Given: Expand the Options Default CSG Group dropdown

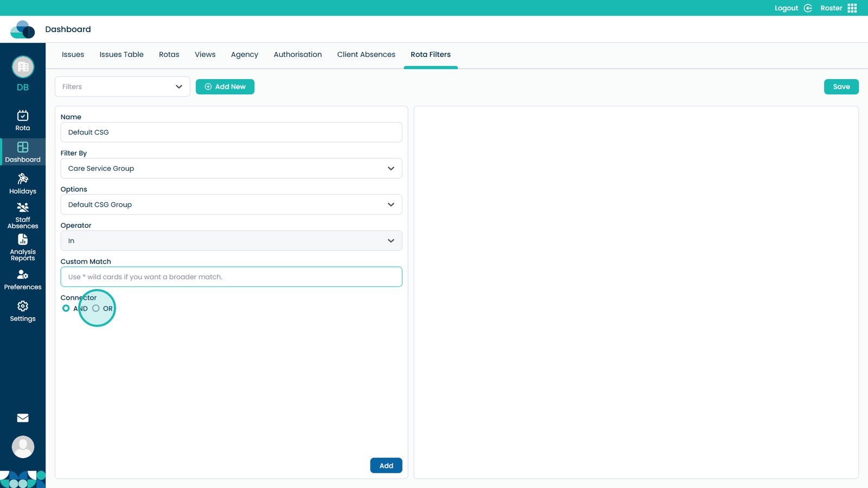Looking at the screenshot, I should [231, 205].
